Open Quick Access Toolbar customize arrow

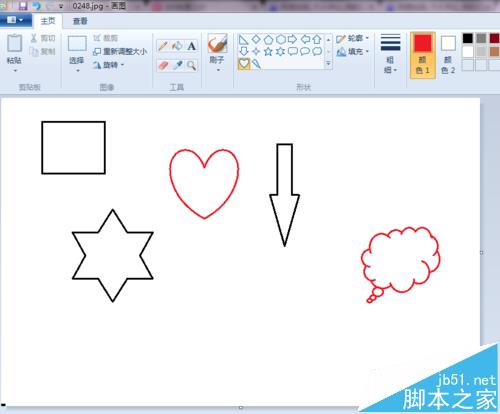[61, 6]
